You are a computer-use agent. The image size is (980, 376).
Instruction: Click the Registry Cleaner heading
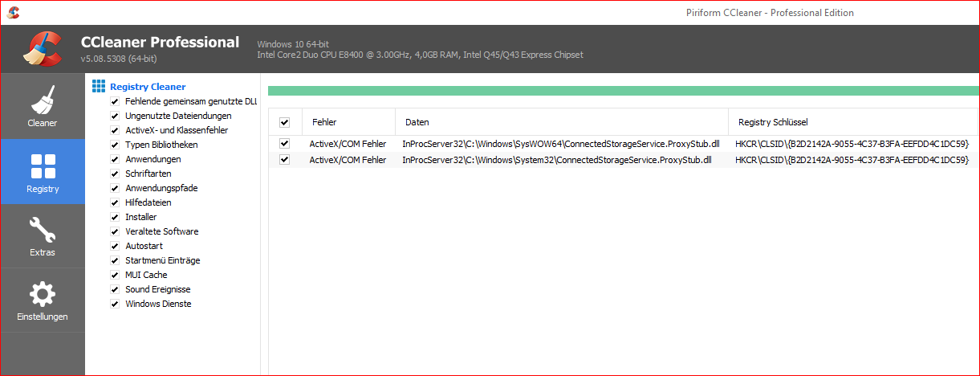click(148, 87)
